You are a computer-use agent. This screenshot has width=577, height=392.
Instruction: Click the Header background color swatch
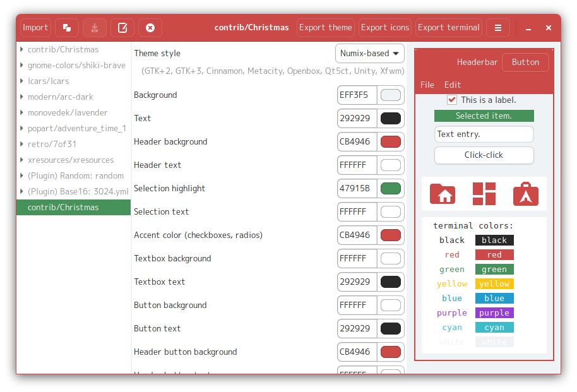[x=390, y=141]
